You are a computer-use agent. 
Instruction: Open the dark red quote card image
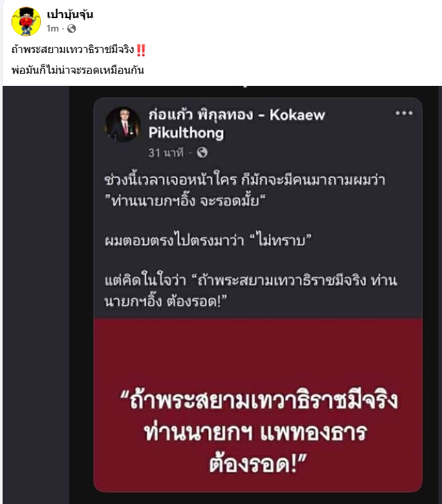(258, 405)
